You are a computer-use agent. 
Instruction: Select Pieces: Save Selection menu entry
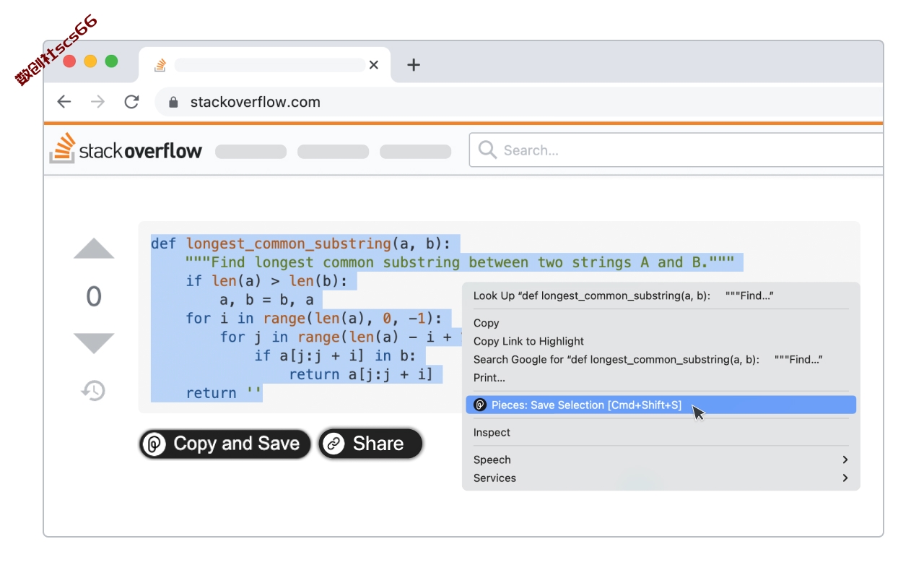click(661, 405)
